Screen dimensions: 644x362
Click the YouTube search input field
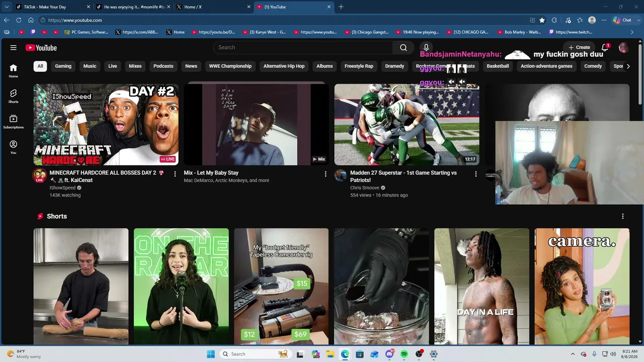pos(303,47)
